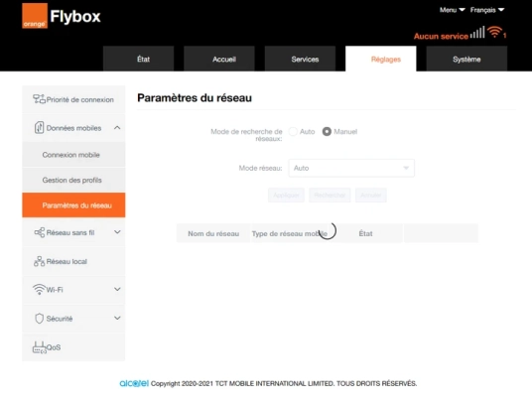Click the Réseau sans fil share icon
The image size is (532, 403).
pos(40,232)
